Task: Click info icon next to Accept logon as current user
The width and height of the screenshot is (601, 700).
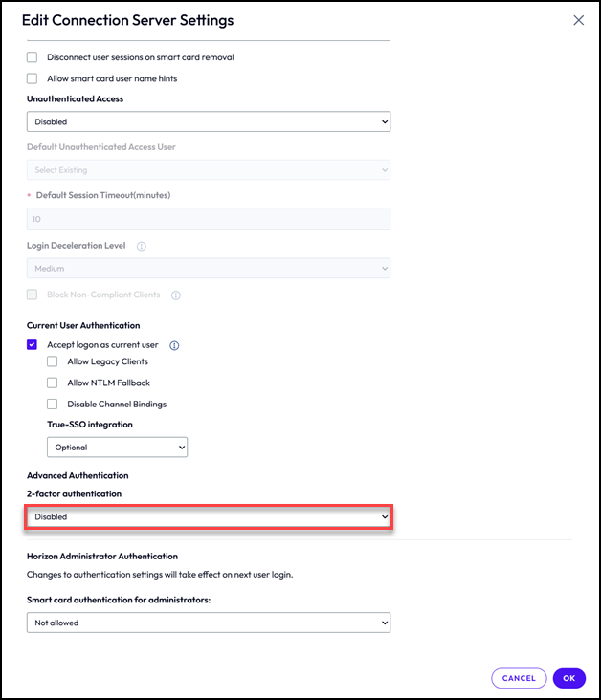Action: (174, 345)
